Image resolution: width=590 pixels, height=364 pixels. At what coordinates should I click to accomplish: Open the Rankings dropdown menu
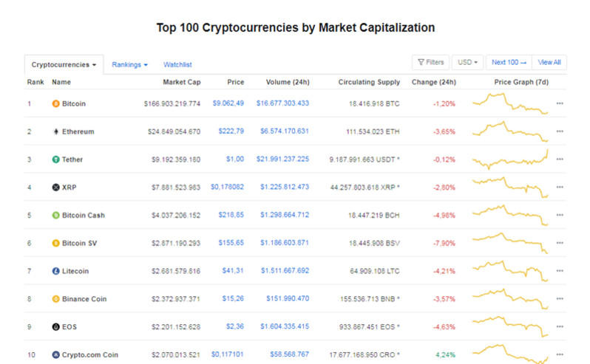click(x=129, y=65)
